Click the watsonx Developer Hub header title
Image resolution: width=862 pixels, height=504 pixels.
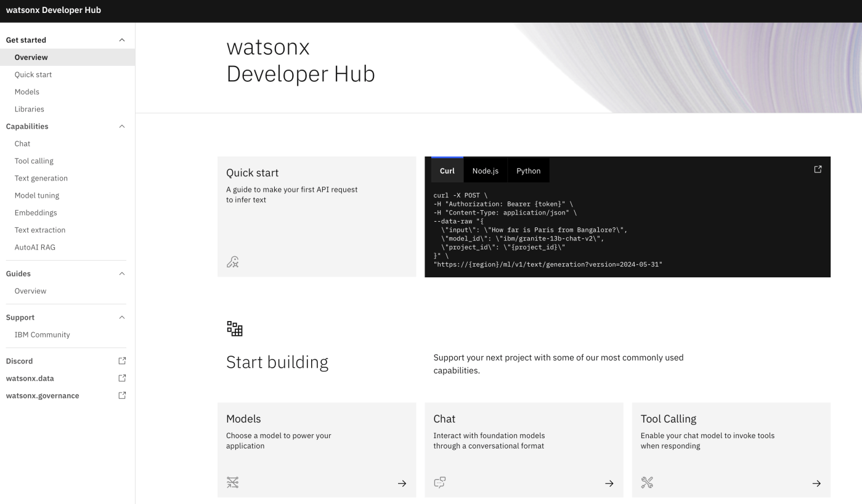coord(54,10)
